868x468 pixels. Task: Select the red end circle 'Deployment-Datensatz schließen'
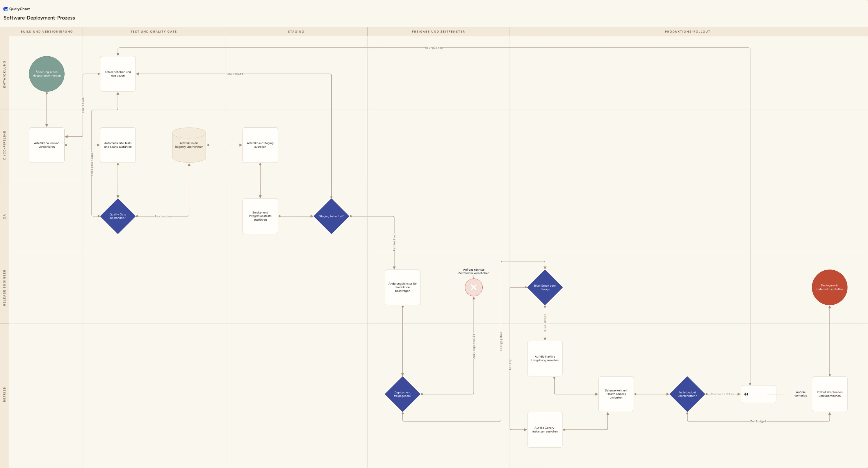pos(829,287)
